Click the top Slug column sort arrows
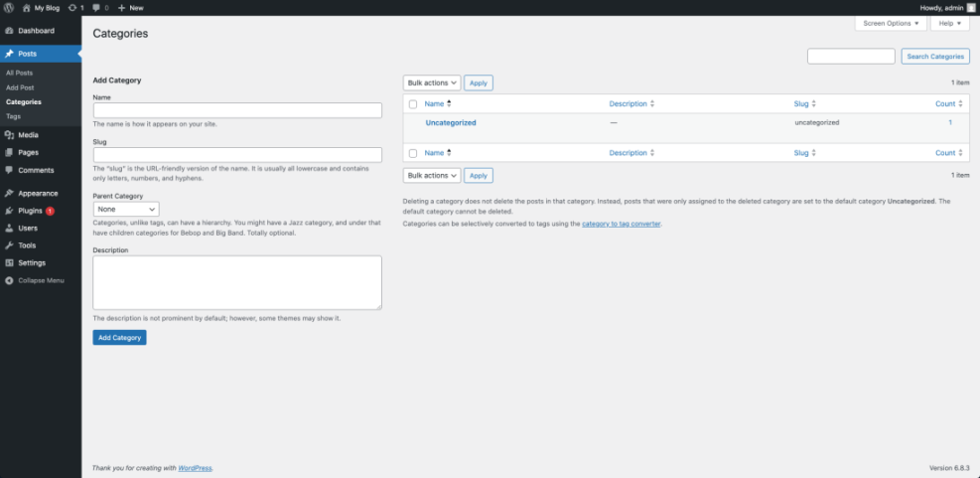980x478 pixels. tap(814, 104)
